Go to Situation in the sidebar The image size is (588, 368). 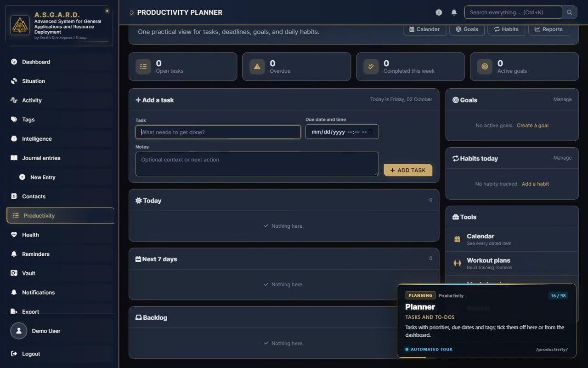point(60,81)
